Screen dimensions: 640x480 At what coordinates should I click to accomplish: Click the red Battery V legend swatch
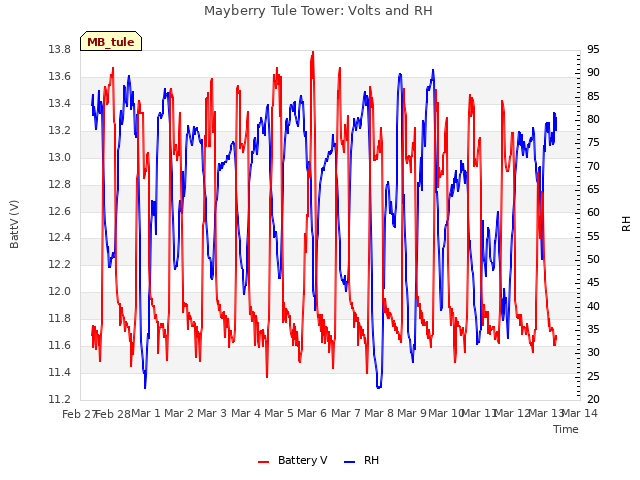point(264,462)
